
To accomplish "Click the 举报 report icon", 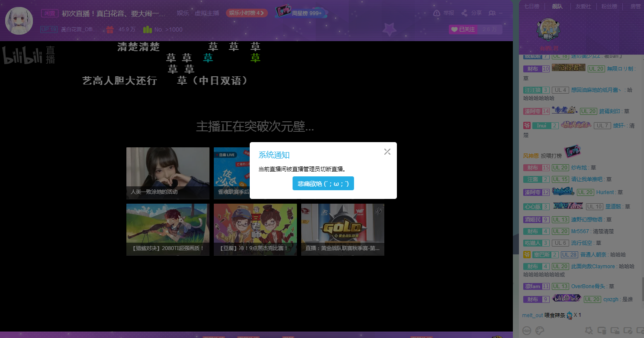I will coord(437,13).
